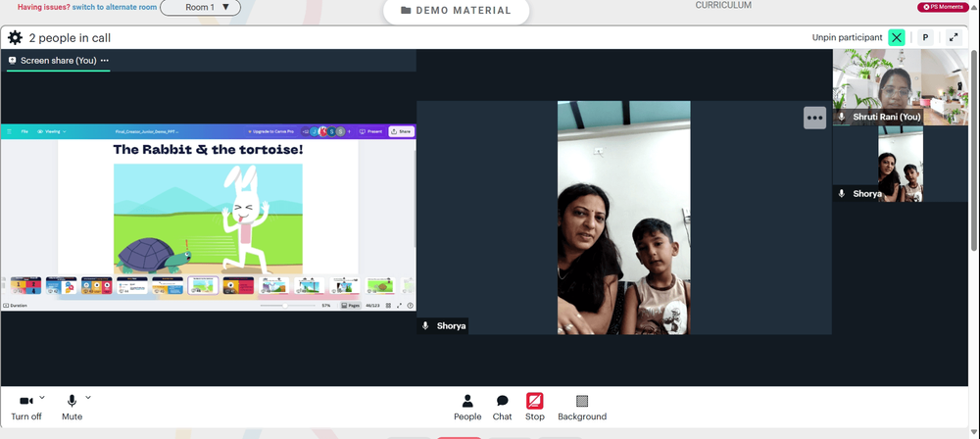Open three-dot menu on pinned Shorya video
This screenshot has height=439, width=980.
[x=814, y=118]
